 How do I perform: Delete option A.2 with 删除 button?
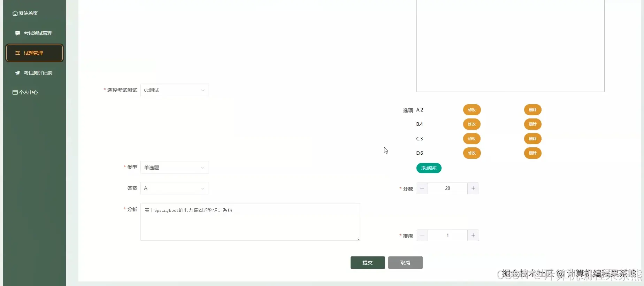(x=533, y=110)
